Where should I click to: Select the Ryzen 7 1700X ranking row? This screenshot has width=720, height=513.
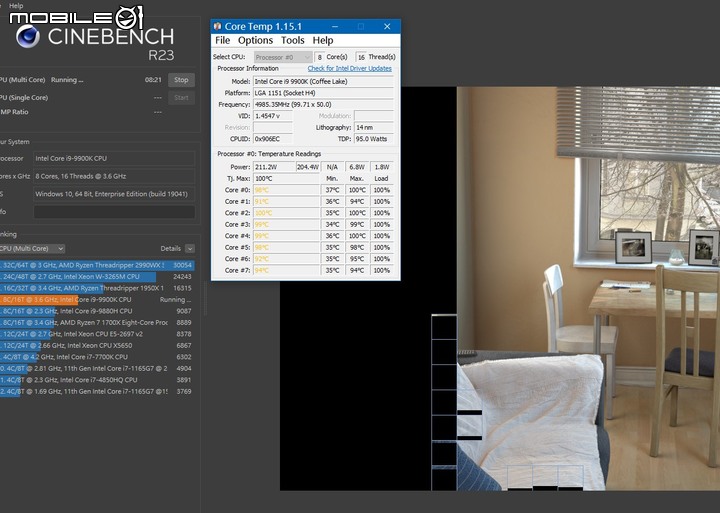(97, 322)
